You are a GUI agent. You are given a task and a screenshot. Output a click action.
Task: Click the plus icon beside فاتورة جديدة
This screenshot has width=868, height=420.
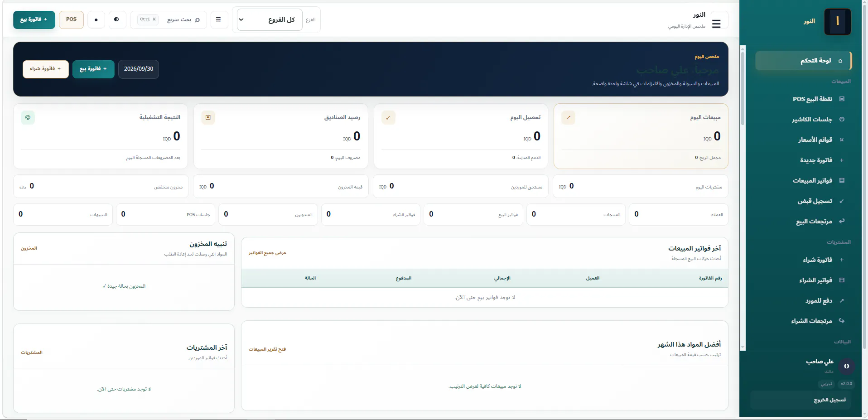point(842,160)
